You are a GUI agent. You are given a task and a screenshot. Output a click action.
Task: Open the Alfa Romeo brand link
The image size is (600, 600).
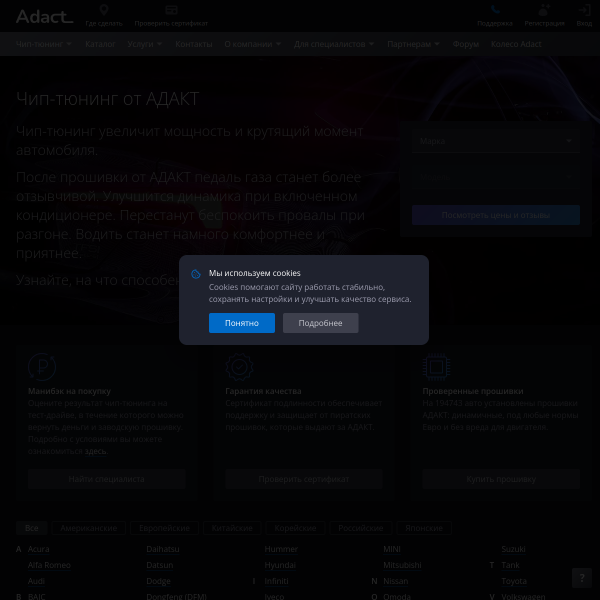click(49, 565)
